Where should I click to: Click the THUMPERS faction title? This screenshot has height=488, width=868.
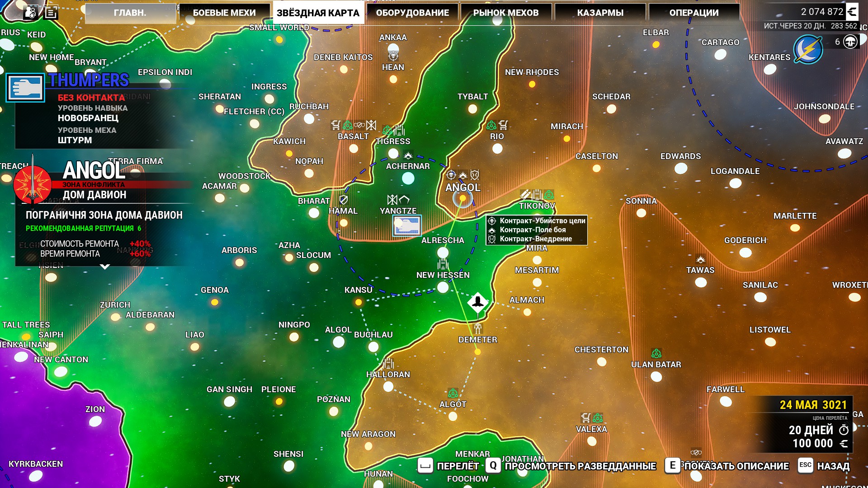pos(89,80)
